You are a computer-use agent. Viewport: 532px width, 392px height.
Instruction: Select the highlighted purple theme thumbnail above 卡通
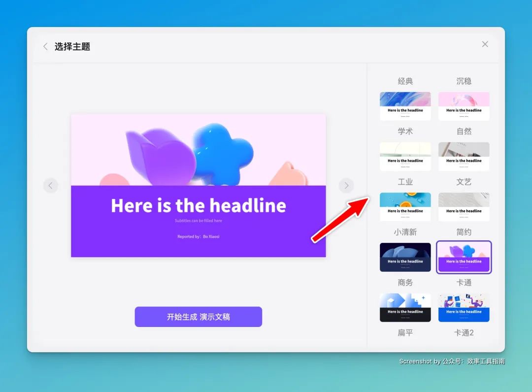464,257
